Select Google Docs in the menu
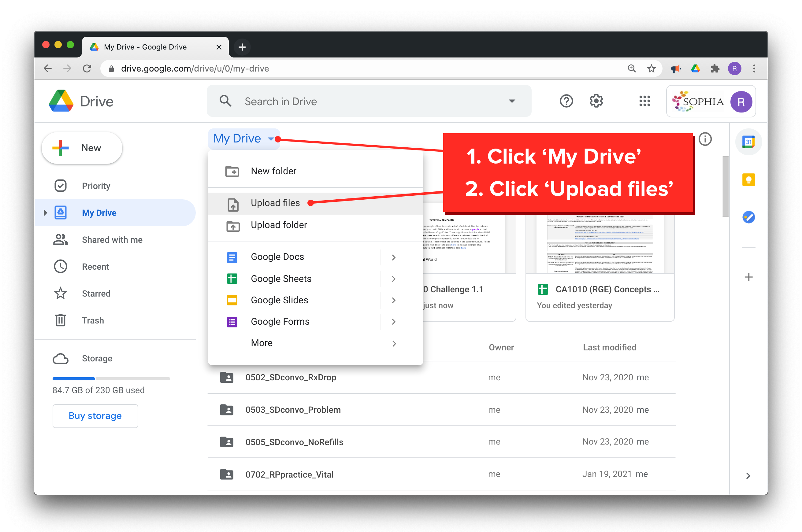The height and width of the screenshot is (532, 802). tap(315, 257)
